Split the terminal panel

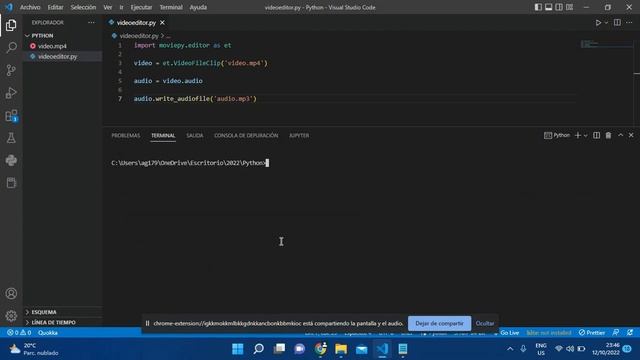point(596,135)
